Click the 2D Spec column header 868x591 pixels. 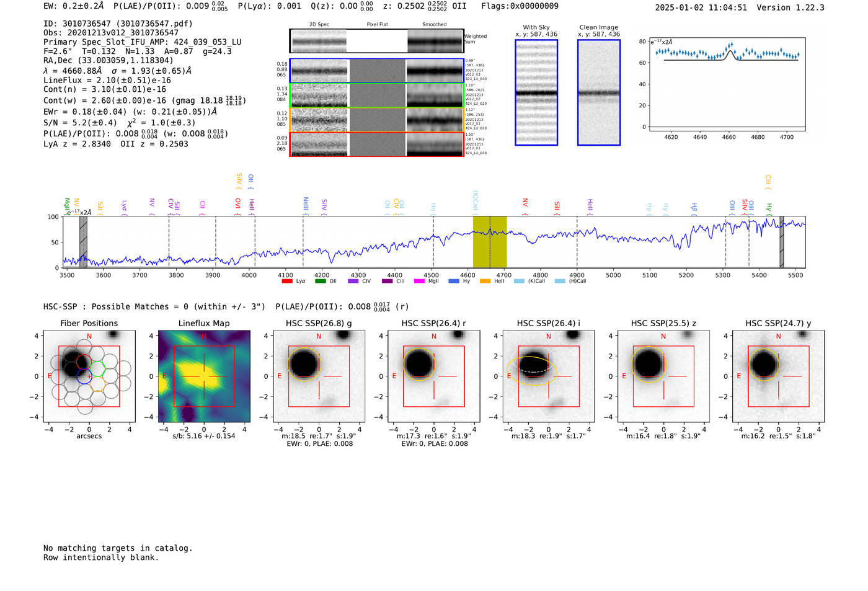[319, 25]
